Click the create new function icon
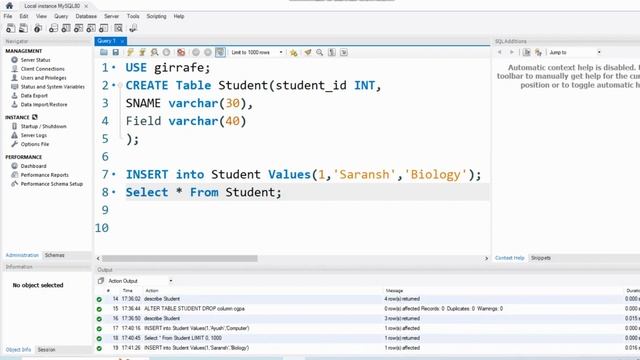This screenshot has height=360, width=640. tap(104, 28)
